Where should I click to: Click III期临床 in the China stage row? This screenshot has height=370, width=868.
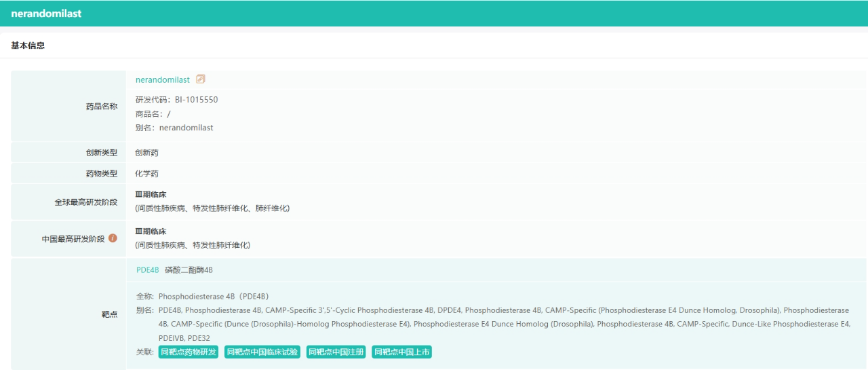[x=151, y=232]
